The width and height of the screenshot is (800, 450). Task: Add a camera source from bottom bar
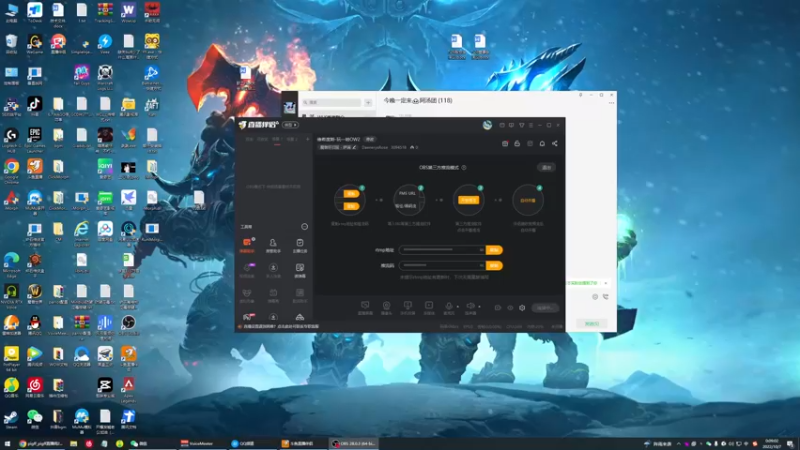pyautogui.click(x=386, y=307)
